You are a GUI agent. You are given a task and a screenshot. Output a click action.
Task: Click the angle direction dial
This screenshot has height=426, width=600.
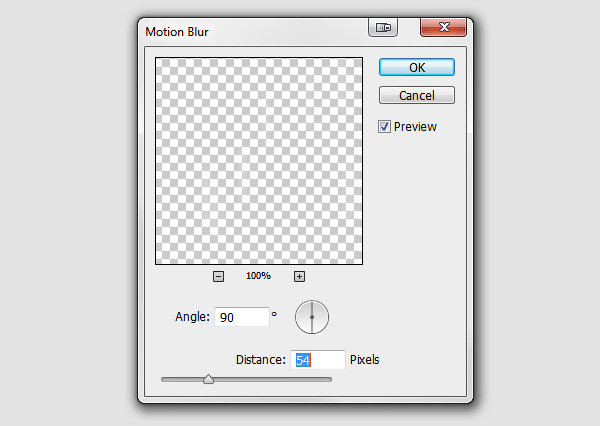click(x=312, y=317)
